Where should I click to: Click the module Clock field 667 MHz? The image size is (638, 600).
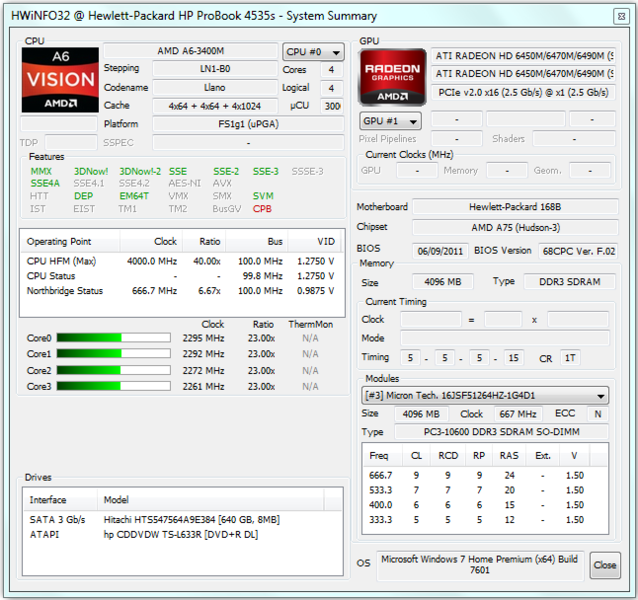(x=518, y=414)
